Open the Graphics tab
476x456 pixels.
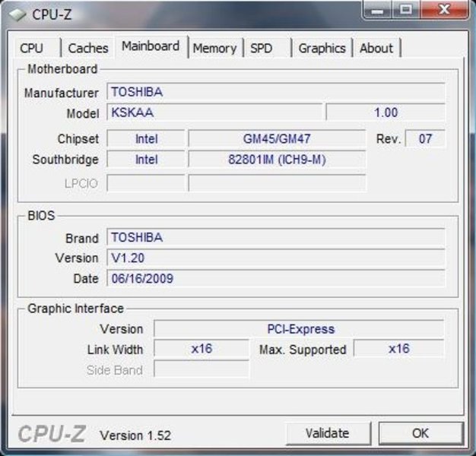[x=322, y=48]
